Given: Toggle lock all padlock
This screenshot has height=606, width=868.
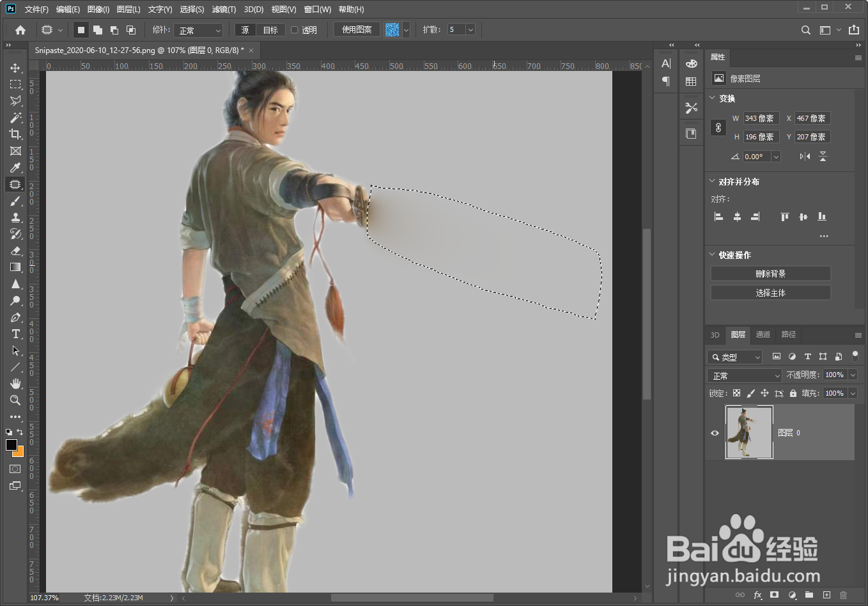Looking at the screenshot, I should click(x=793, y=393).
